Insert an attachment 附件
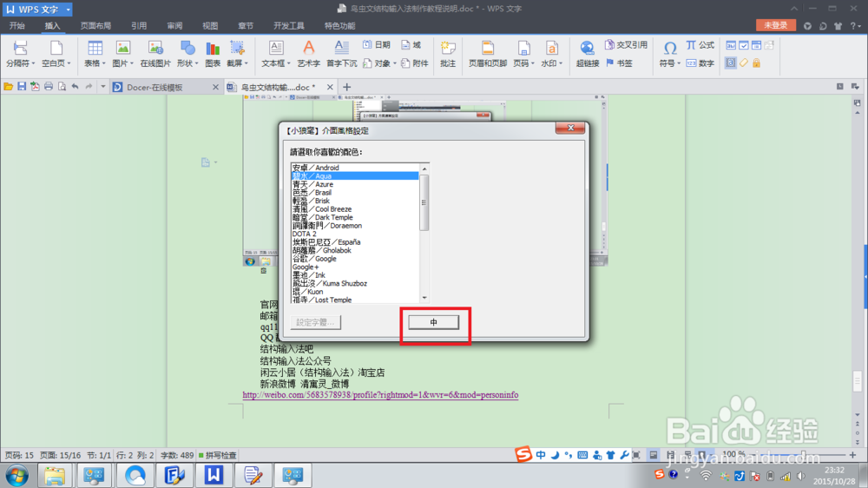868x488 pixels. click(x=415, y=63)
